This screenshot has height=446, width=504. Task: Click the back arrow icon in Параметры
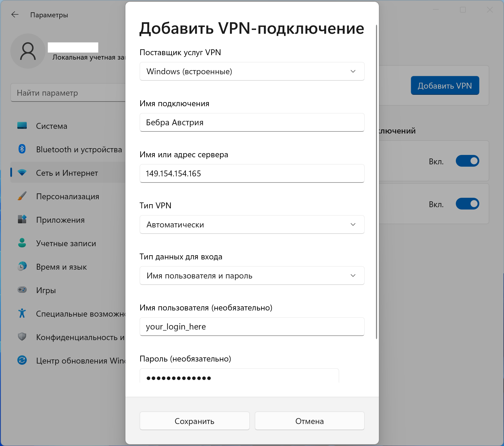[x=15, y=15]
